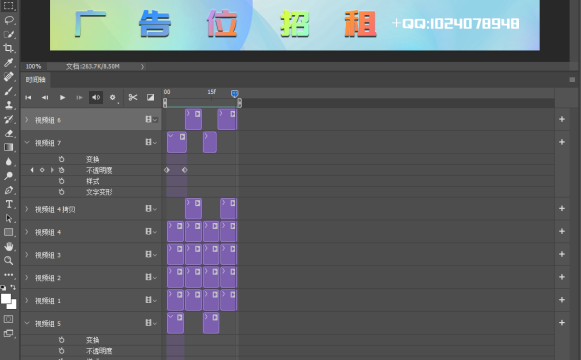Select the Crop tool
The width and height of the screenshot is (581, 360).
9,48
